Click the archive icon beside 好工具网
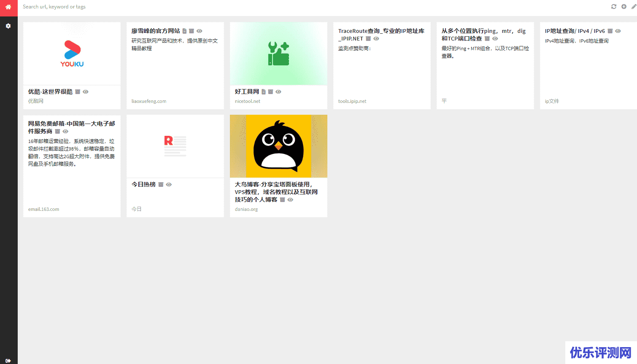637x364 pixels. click(x=271, y=92)
